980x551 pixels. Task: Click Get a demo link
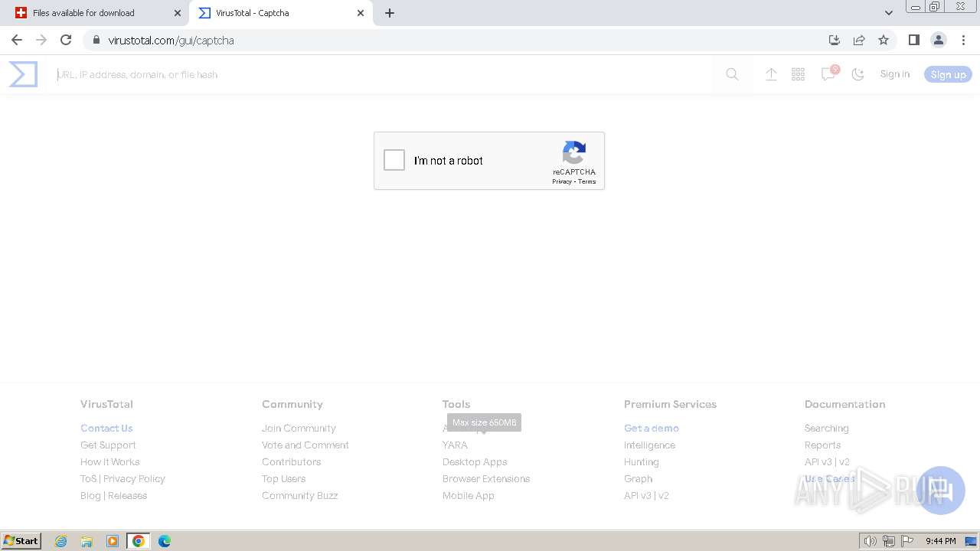652,428
